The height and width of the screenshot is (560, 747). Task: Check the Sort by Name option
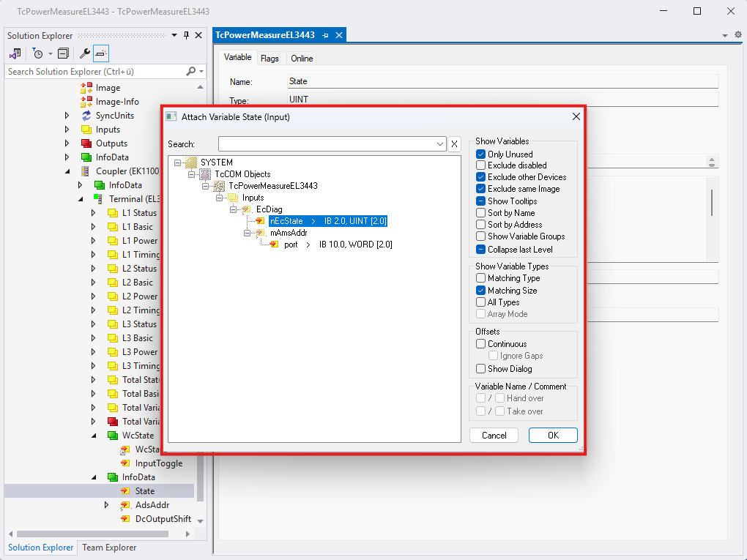pyautogui.click(x=481, y=213)
